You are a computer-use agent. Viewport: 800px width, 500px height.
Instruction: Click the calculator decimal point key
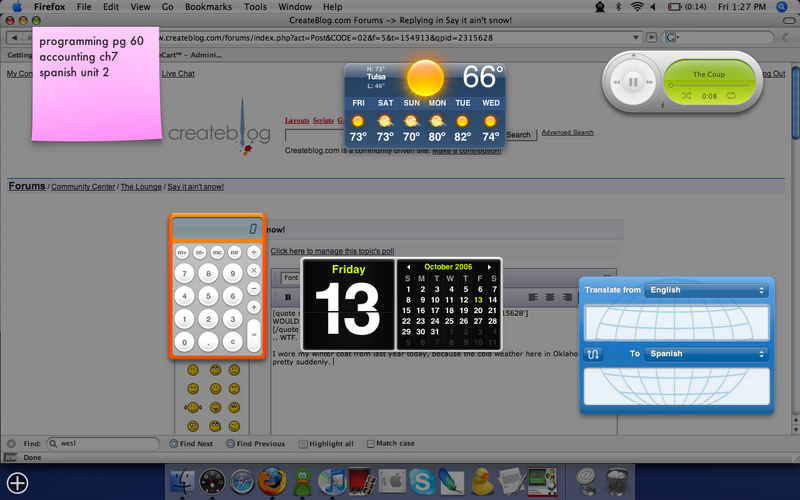[208, 342]
